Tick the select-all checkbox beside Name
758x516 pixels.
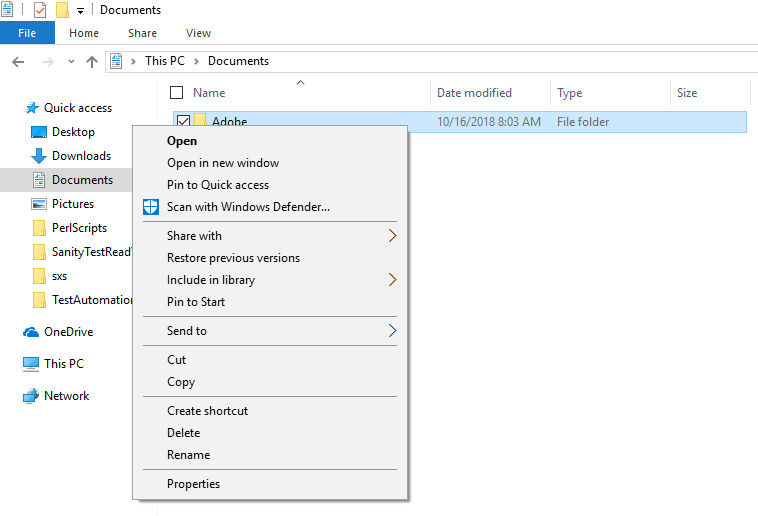pyautogui.click(x=176, y=92)
